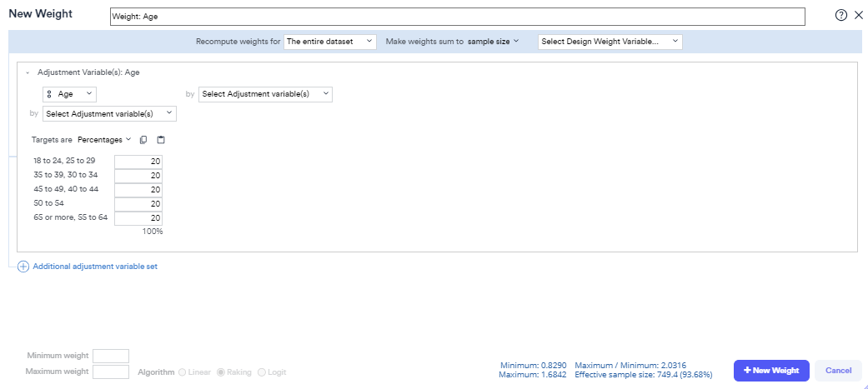Click the Minimum weight input box
The image size is (868, 389).
[x=111, y=356]
